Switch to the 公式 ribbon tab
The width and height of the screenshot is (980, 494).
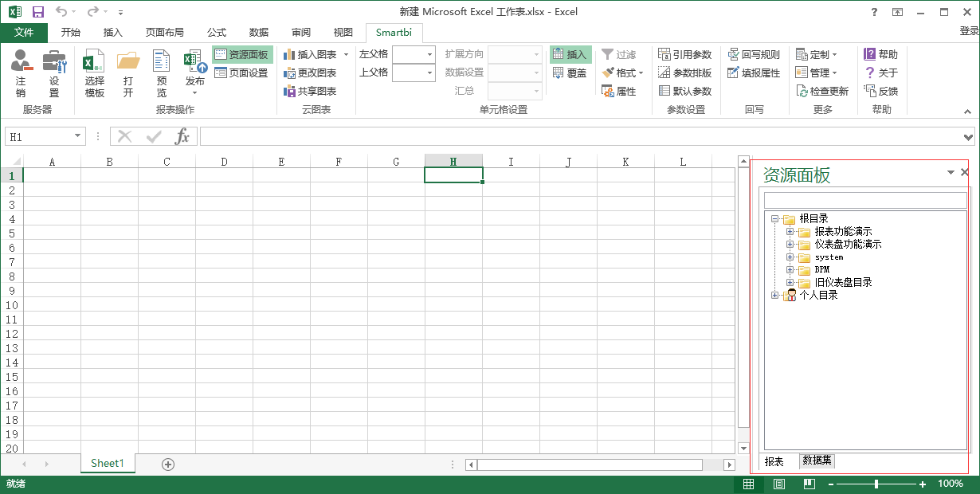(x=217, y=32)
